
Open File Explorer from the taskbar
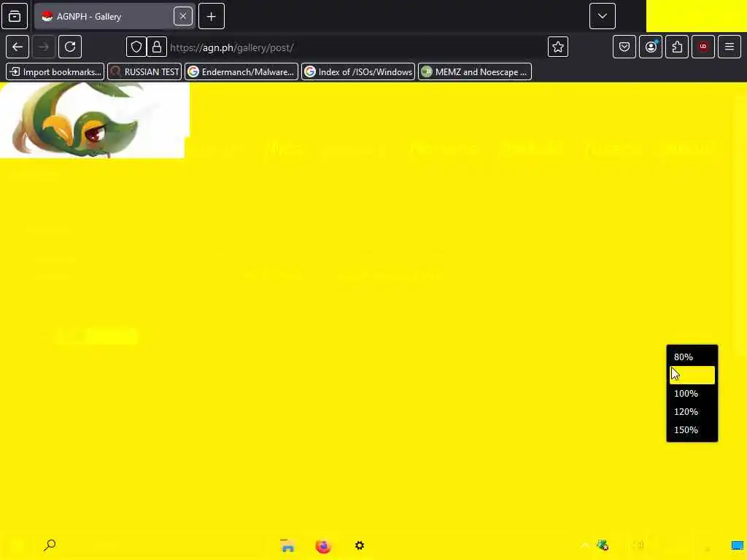(287, 545)
